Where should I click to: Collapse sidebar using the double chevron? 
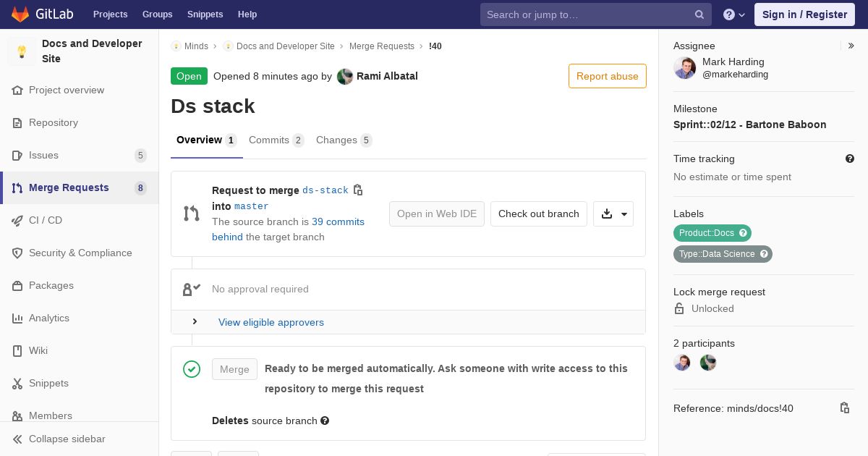coord(17,439)
